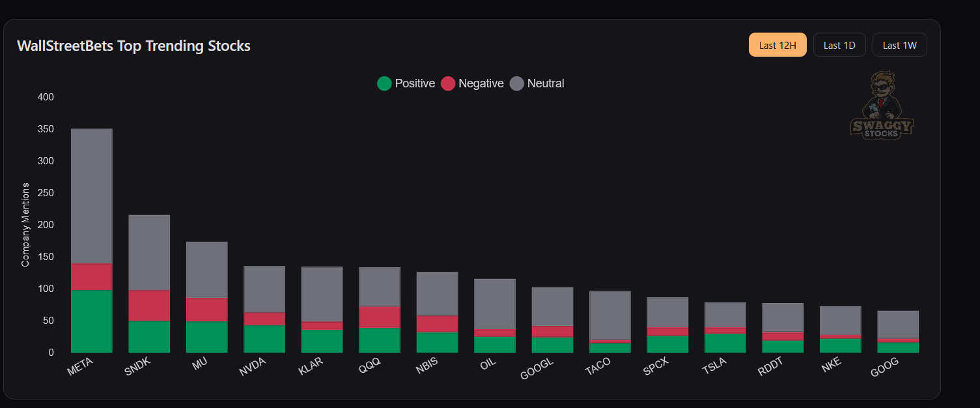Click GOOG's green positive bar segment
The width and height of the screenshot is (980, 408).
click(x=899, y=347)
